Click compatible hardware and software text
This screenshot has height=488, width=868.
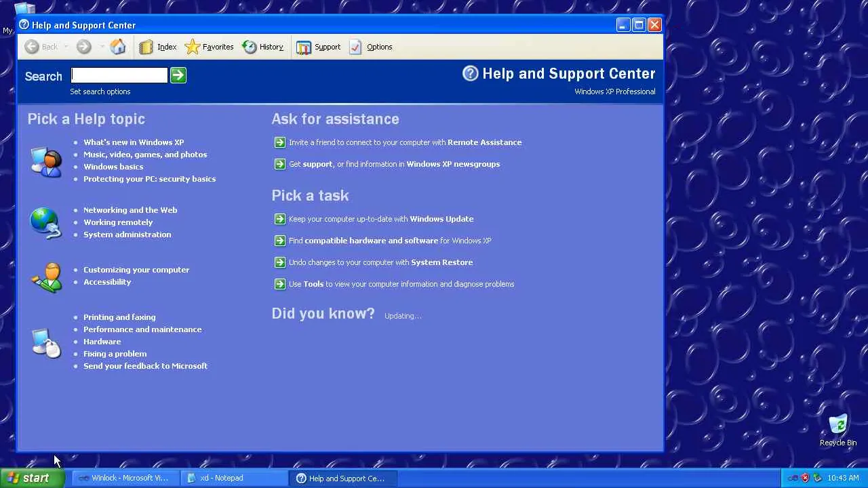[371, 241]
